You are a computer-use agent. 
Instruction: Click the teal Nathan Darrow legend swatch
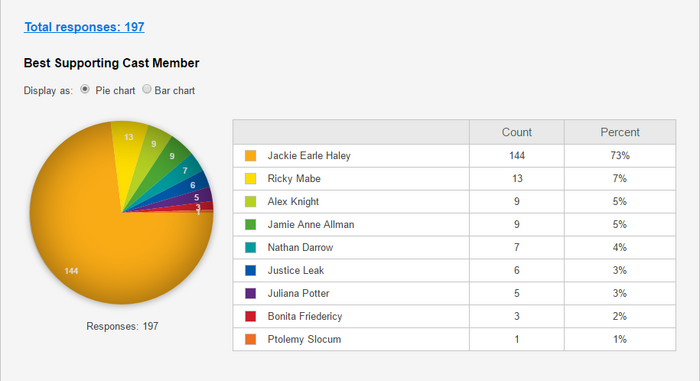pyautogui.click(x=250, y=247)
